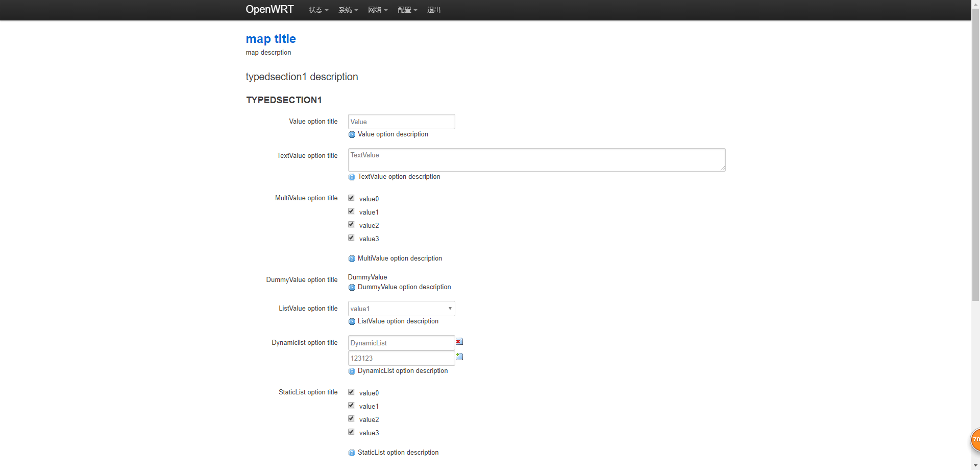Click 'typedsection1 description' text
This screenshot has width=980, height=470.
[302, 77]
